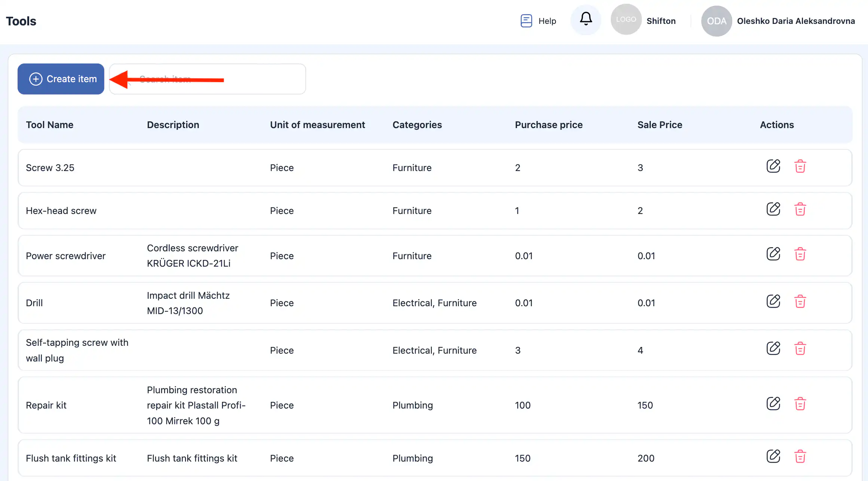Click the Tool Name column header
The image size is (868, 481).
[x=50, y=125]
